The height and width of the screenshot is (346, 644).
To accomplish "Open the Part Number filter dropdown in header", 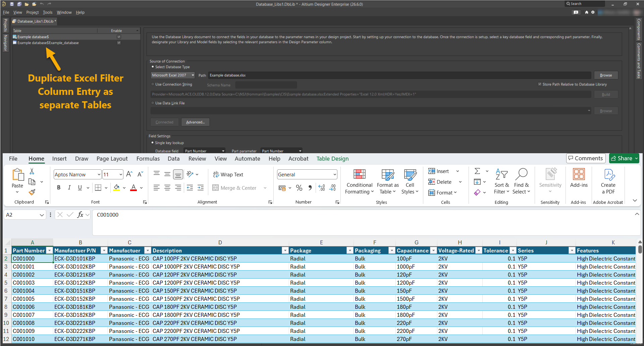I will 49,250.
